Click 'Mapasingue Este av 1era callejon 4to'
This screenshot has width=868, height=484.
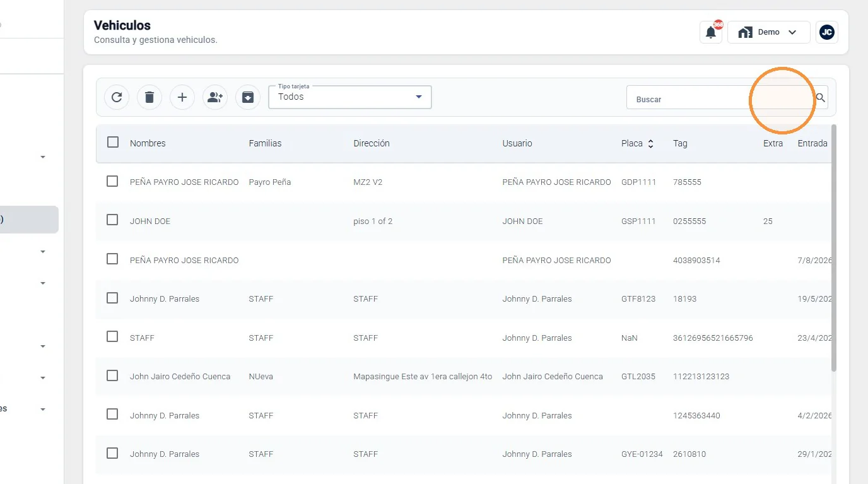(x=423, y=377)
